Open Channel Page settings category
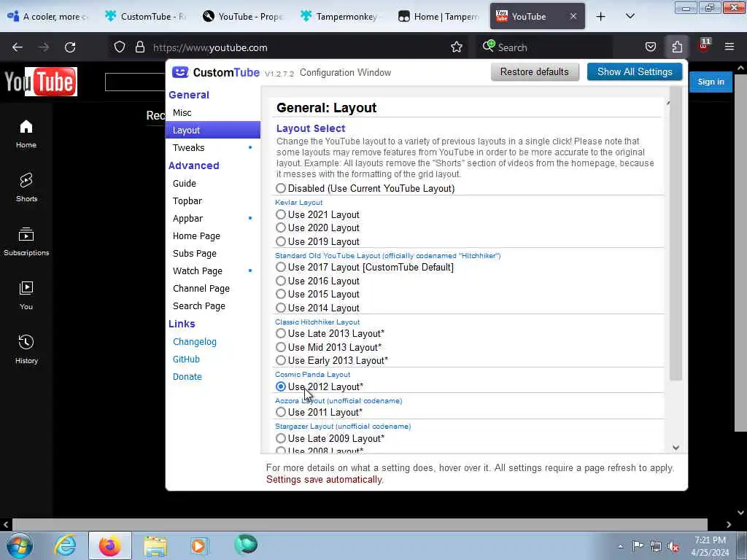The image size is (747, 560). pyautogui.click(x=212, y=289)
